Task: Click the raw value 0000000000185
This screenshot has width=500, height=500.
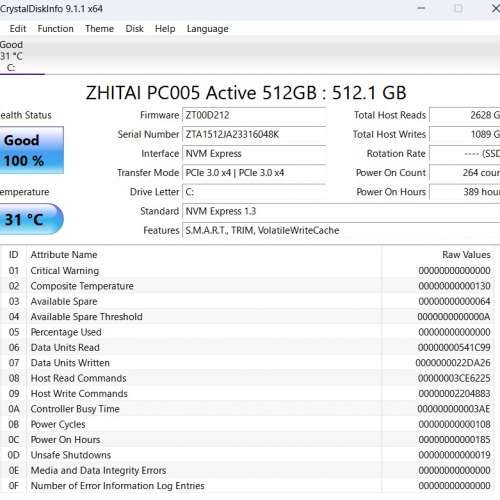Action: pyautogui.click(x=454, y=440)
